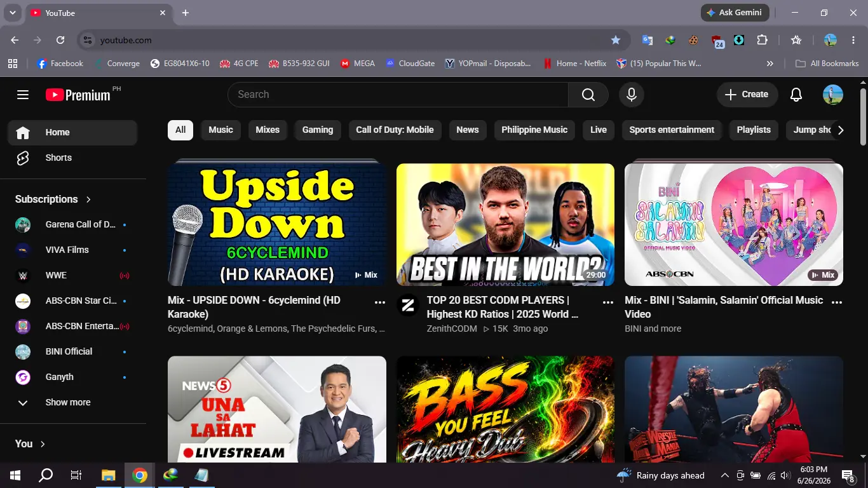The image size is (868, 488).
Task: Open News5 Una Sa Lahat livestream thumbnail
Action: (x=277, y=409)
